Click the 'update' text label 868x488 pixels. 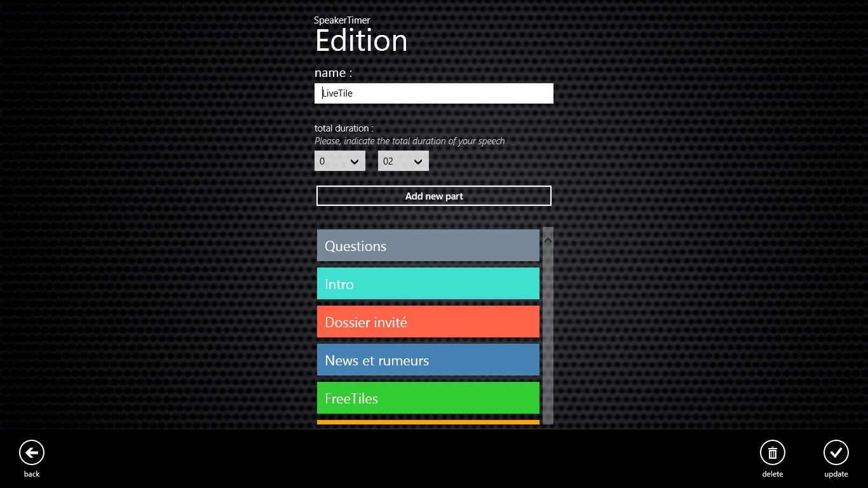point(836,474)
